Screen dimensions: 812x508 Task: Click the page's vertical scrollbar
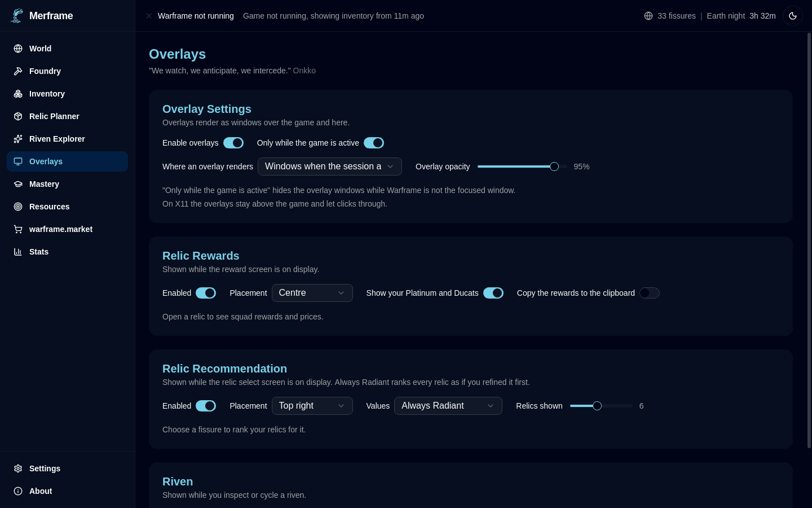click(809, 240)
